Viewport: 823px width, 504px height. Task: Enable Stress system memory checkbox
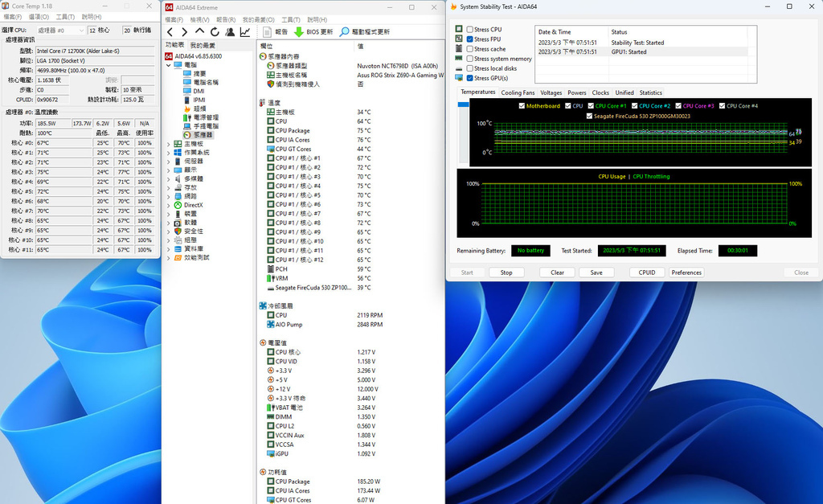click(469, 59)
